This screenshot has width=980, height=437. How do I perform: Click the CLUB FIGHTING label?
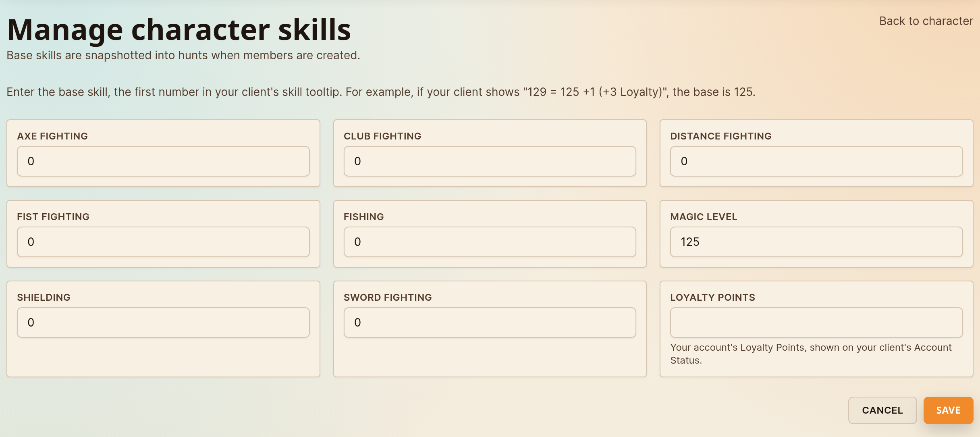pyautogui.click(x=382, y=136)
